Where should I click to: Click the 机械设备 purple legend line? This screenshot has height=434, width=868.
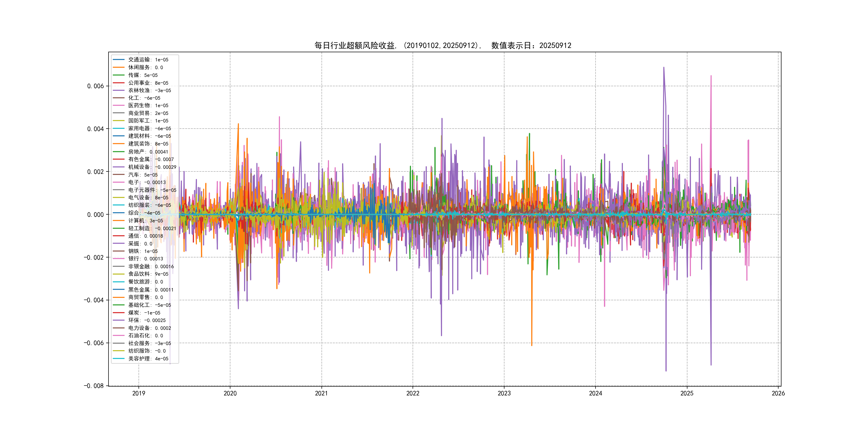pos(119,167)
